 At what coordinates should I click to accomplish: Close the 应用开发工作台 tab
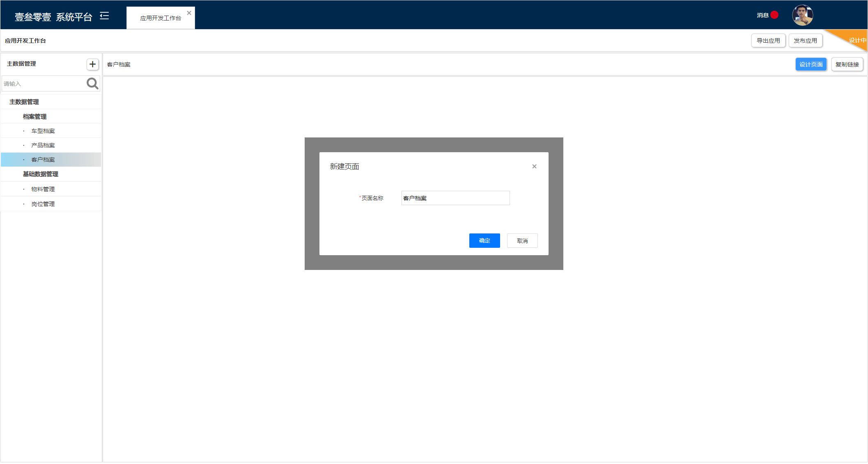[189, 13]
